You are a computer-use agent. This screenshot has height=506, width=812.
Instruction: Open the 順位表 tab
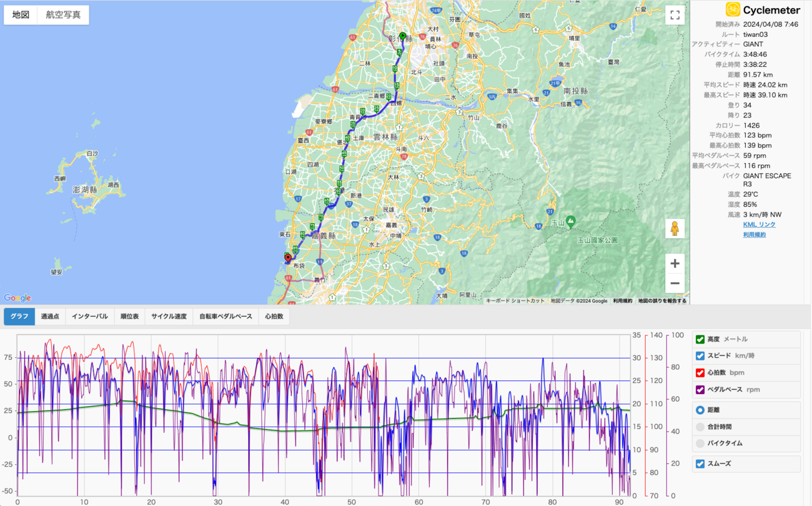pos(130,317)
